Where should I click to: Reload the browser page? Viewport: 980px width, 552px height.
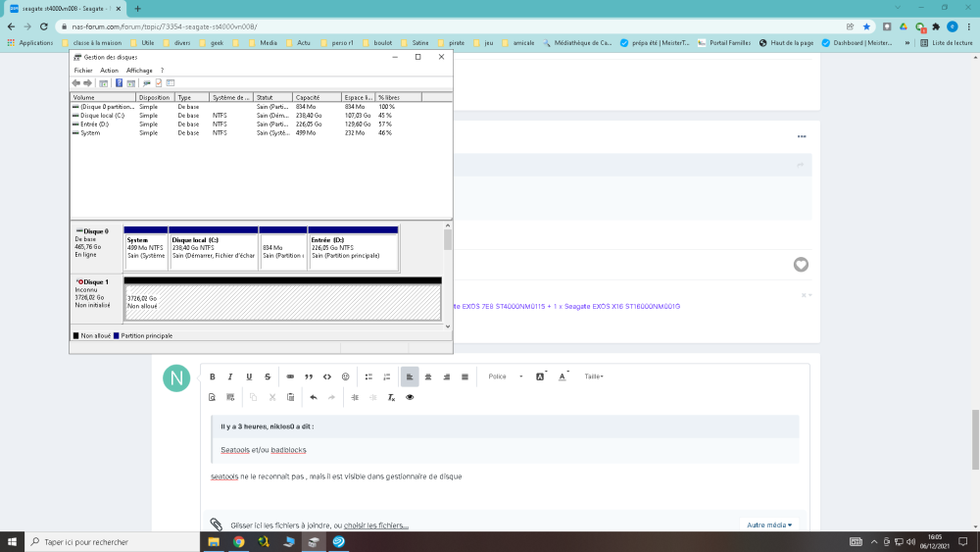coord(44,26)
